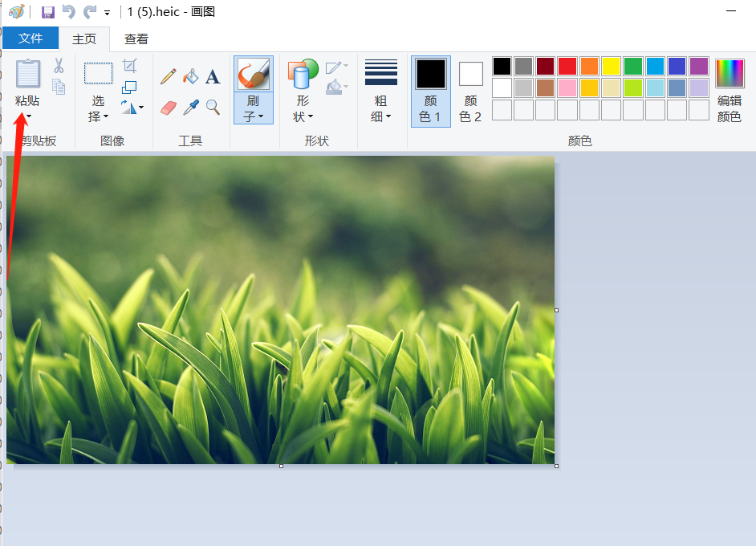Select the Text tool
This screenshot has width=756, height=546.
coord(213,76)
